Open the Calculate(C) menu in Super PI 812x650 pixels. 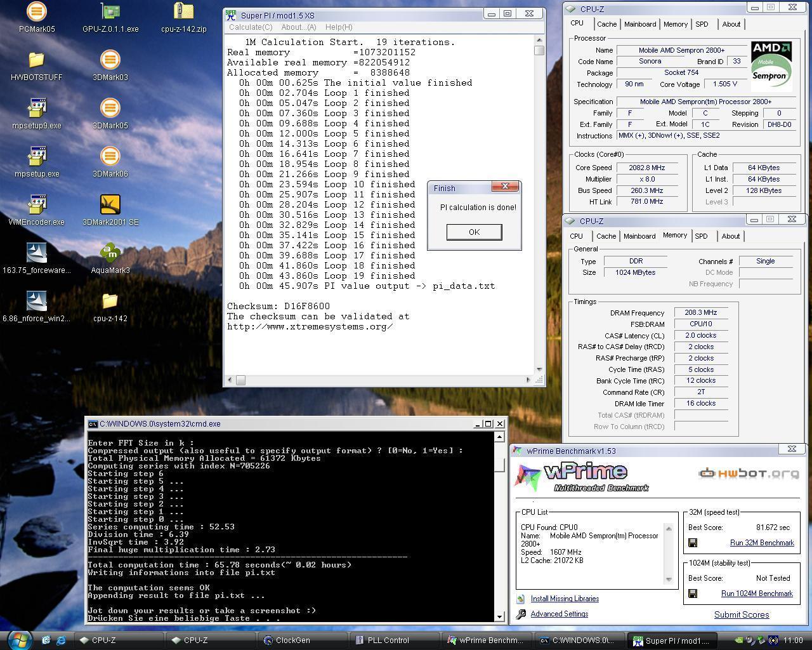point(251,27)
